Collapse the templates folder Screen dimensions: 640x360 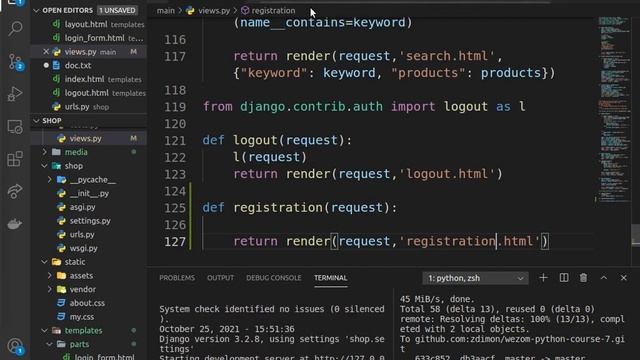[x=45, y=331]
